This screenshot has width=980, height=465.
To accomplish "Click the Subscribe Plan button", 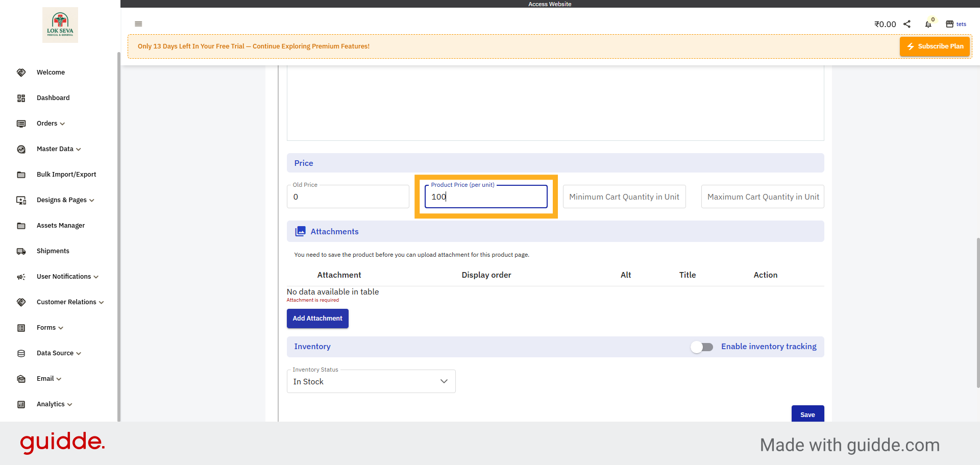I will [935, 46].
